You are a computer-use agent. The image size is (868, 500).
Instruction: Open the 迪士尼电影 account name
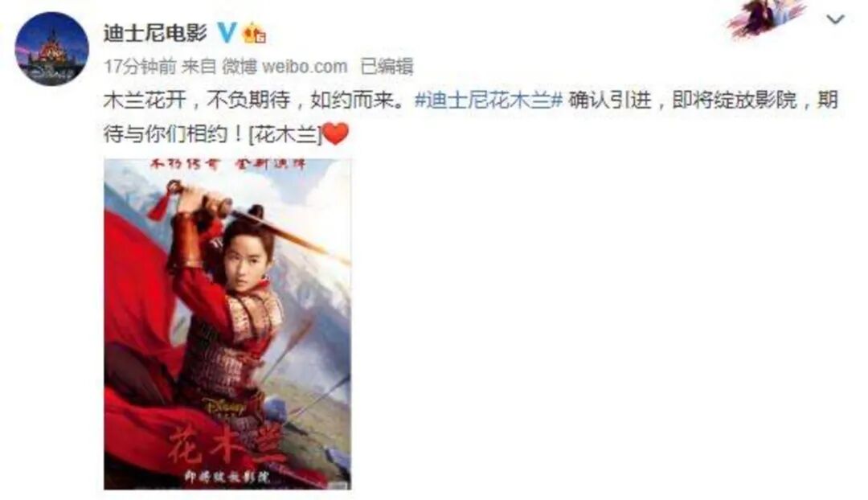(155, 33)
